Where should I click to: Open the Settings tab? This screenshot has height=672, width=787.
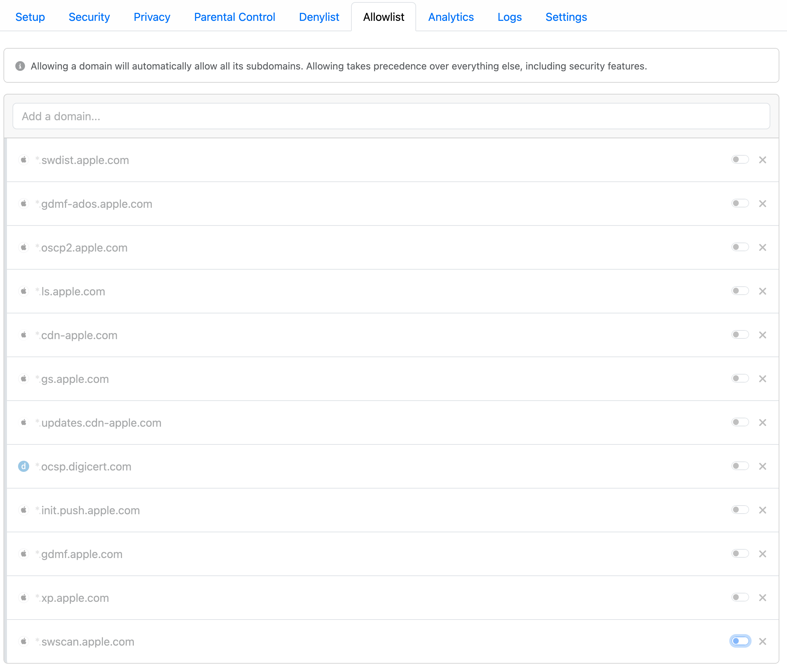coord(566,17)
